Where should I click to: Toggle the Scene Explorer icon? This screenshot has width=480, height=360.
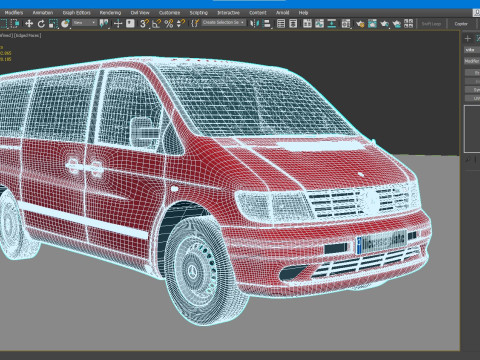(x=281, y=24)
